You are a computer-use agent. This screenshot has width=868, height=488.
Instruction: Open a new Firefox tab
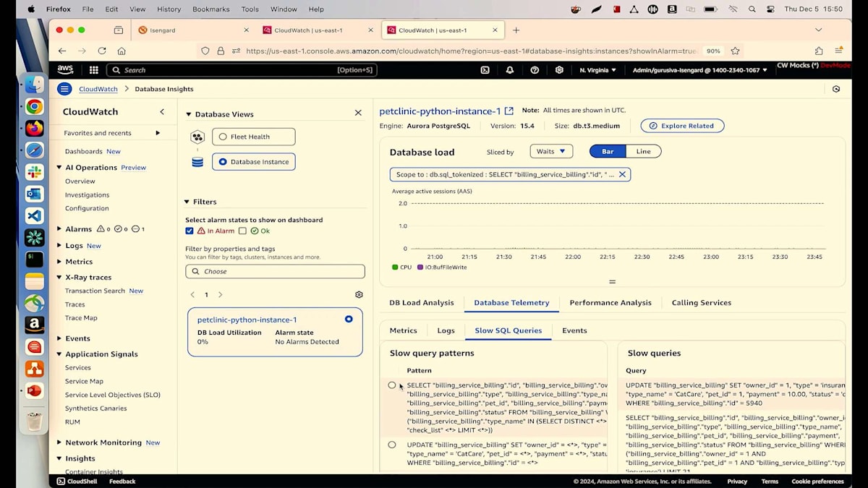click(516, 30)
